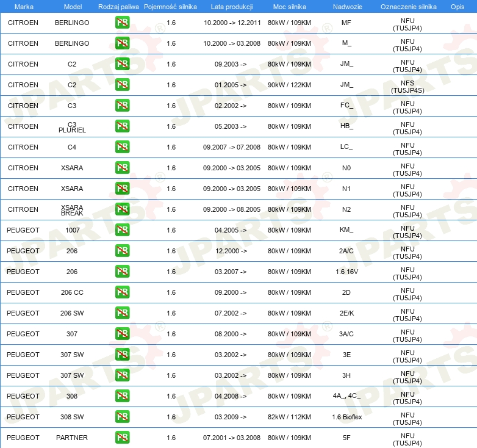Click the fuel icon in the 206 CC row

(122, 292)
